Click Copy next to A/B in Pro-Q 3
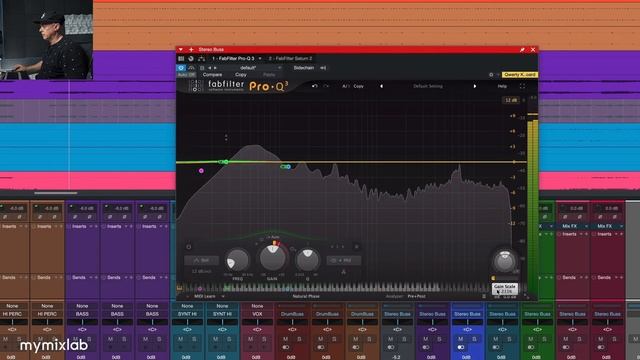Viewport: 640px width, 360px height. click(358, 86)
